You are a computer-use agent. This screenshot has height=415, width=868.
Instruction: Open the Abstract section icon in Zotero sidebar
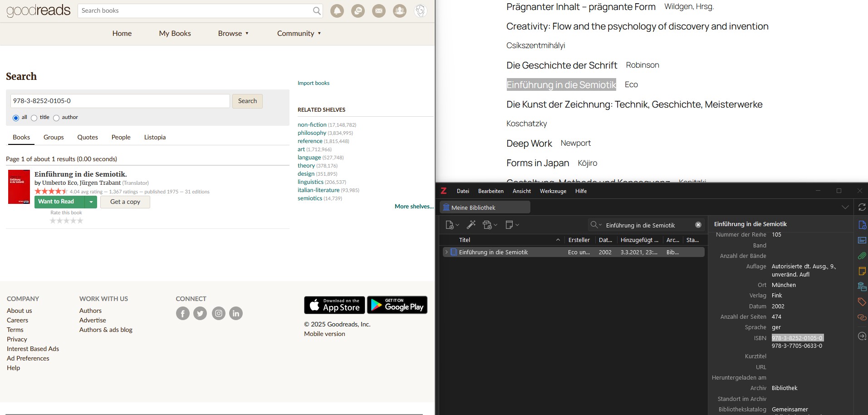(862, 240)
